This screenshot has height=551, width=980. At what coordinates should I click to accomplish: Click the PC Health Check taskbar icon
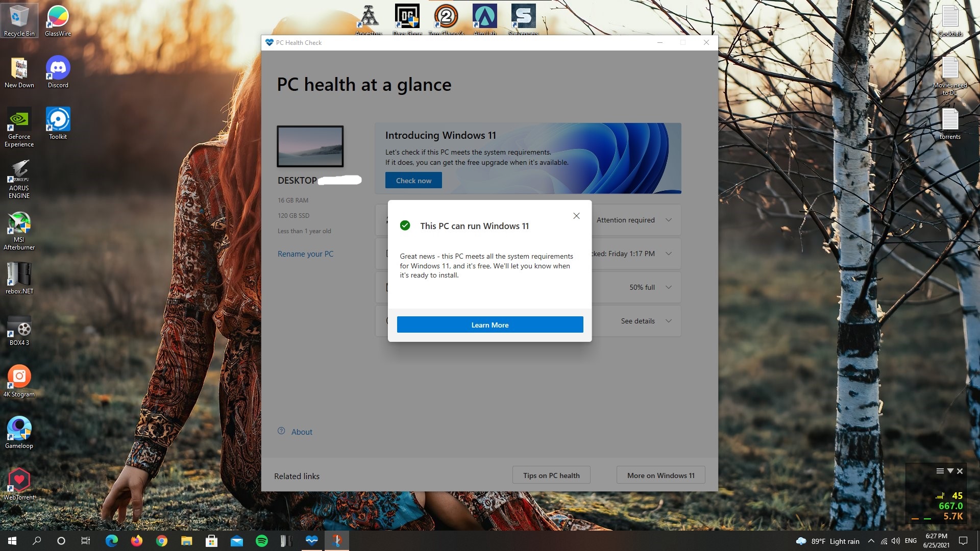(311, 541)
